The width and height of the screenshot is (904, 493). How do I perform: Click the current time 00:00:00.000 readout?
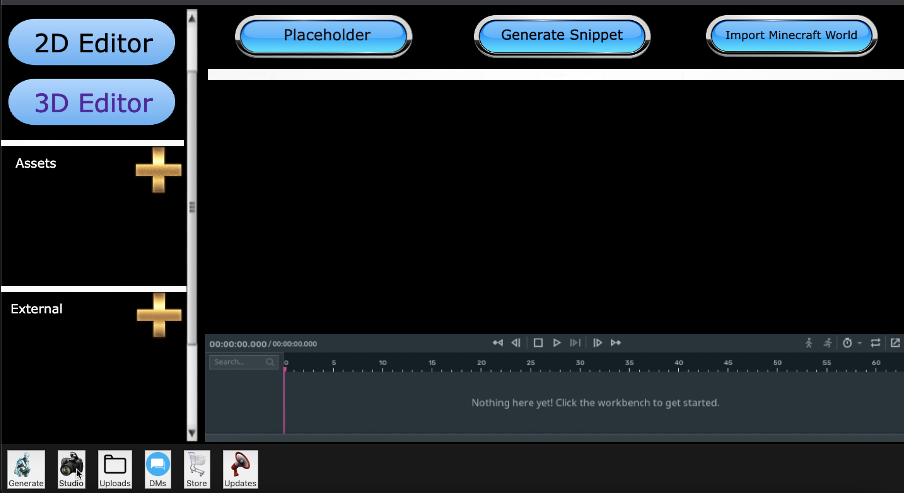238,344
